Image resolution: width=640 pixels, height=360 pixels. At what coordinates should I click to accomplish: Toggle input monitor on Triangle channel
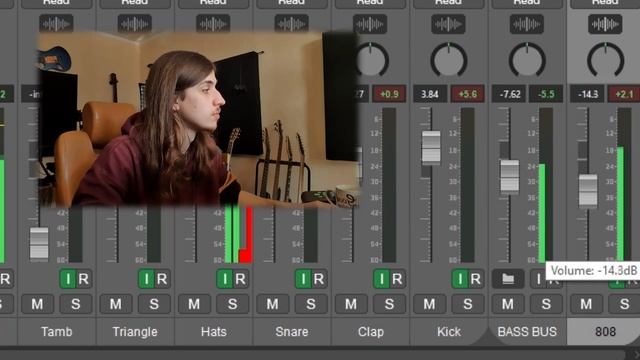146,279
